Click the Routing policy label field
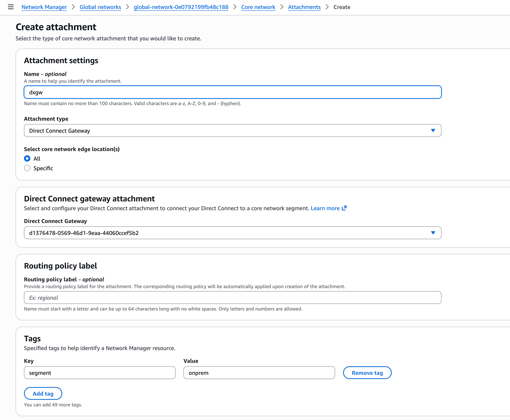 232,298
